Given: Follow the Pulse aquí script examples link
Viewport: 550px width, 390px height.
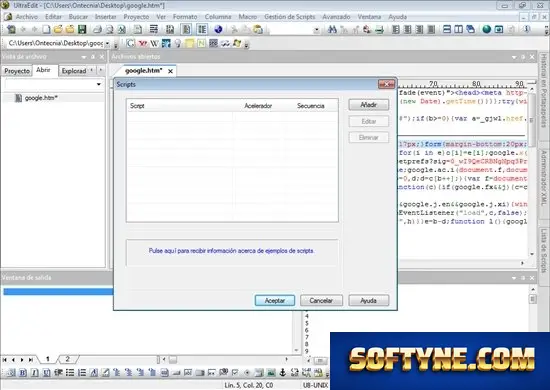Looking at the screenshot, I should (x=231, y=251).
